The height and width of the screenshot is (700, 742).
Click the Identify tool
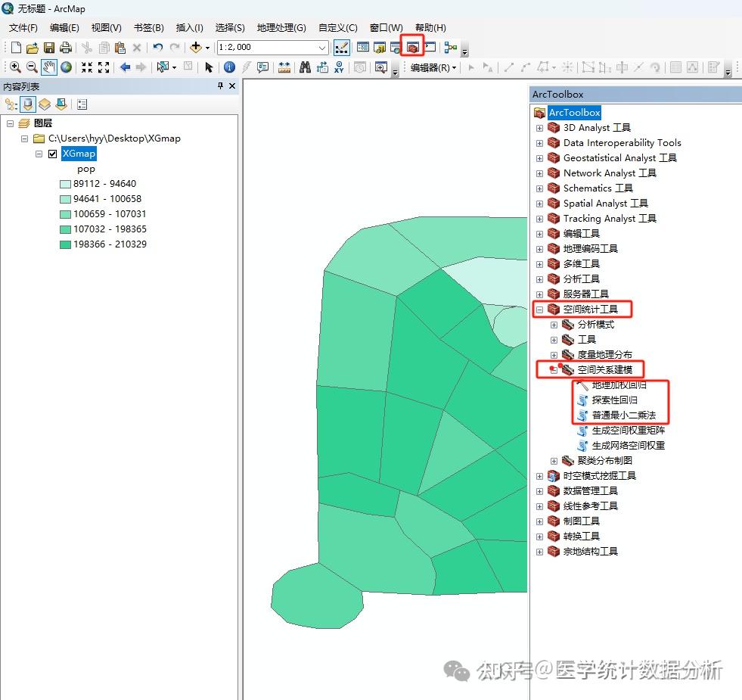pos(229,67)
